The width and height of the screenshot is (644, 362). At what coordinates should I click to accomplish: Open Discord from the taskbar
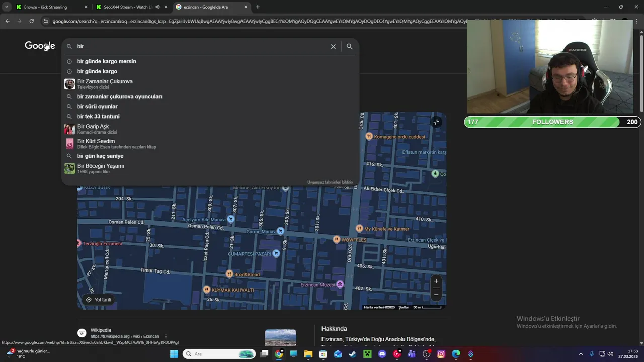(382, 354)
